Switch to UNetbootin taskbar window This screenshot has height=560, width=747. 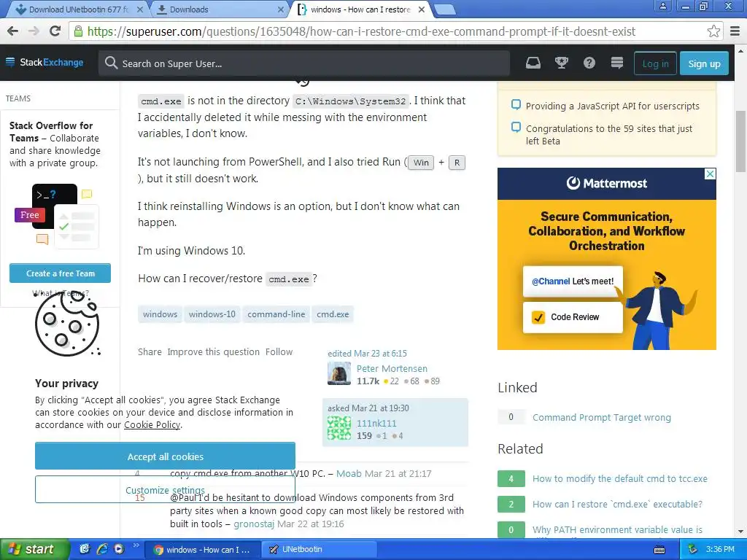[x=320, y=550]
